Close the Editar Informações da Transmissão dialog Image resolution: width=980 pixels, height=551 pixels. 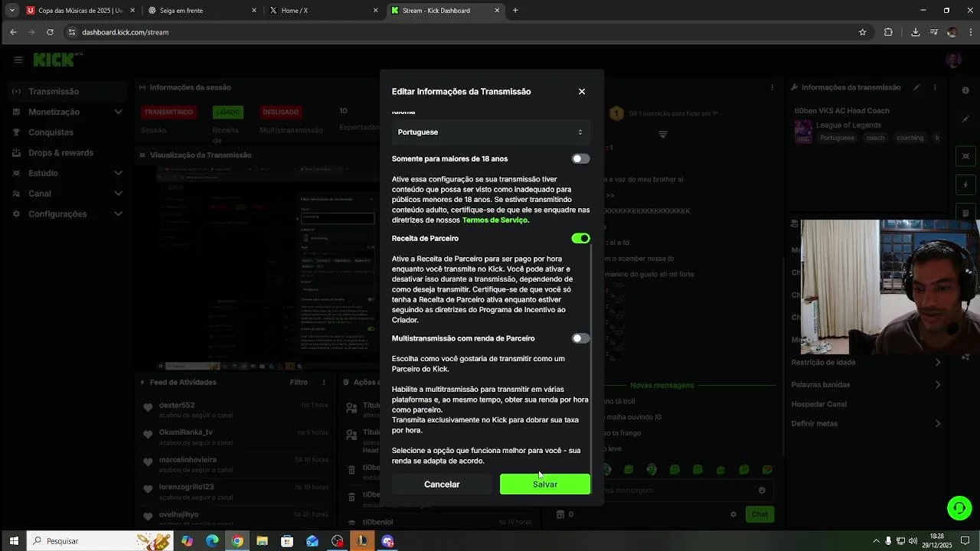tap(582, 92)
